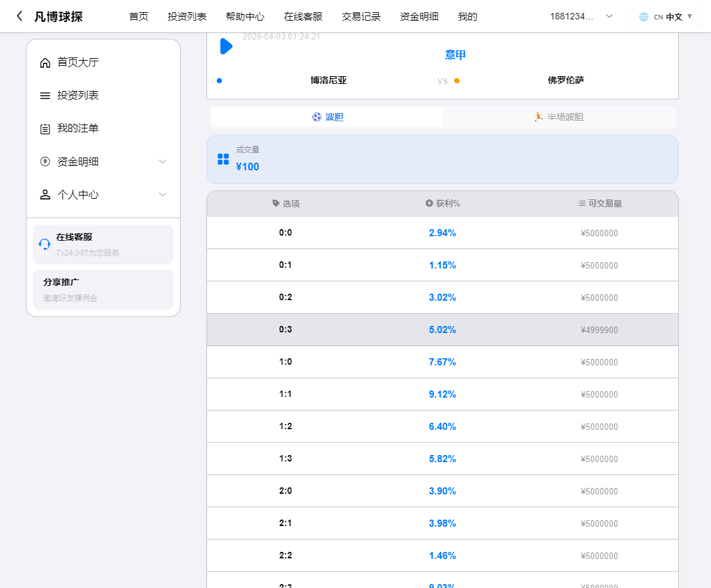
Task: Open the 在线客服 support card
Action: (103, 245)
